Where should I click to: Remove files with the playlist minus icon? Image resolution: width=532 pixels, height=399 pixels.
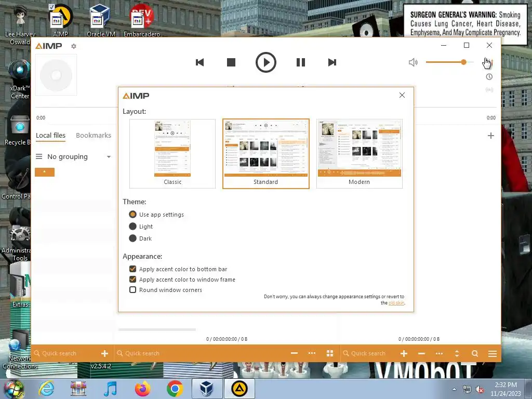[x=421, y=353]
